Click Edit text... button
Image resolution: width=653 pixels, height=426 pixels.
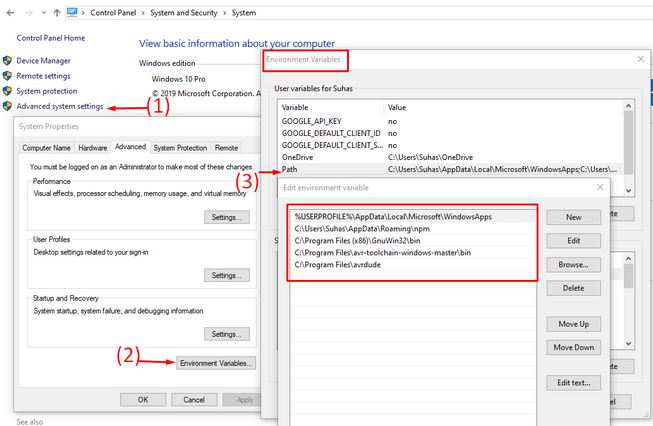573,383
